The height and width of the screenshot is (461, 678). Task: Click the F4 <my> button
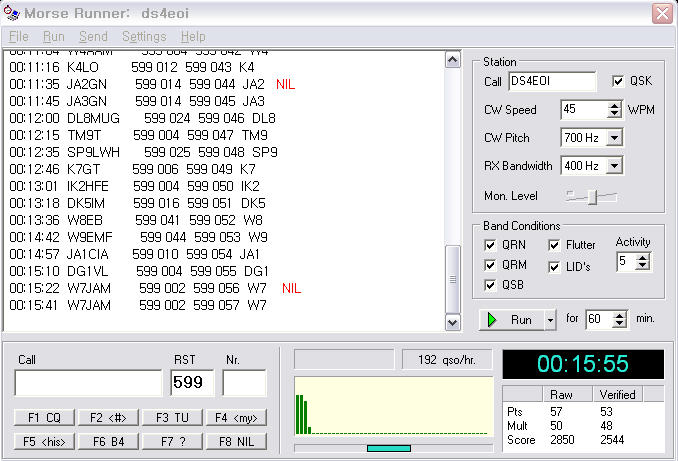(236, 418)
